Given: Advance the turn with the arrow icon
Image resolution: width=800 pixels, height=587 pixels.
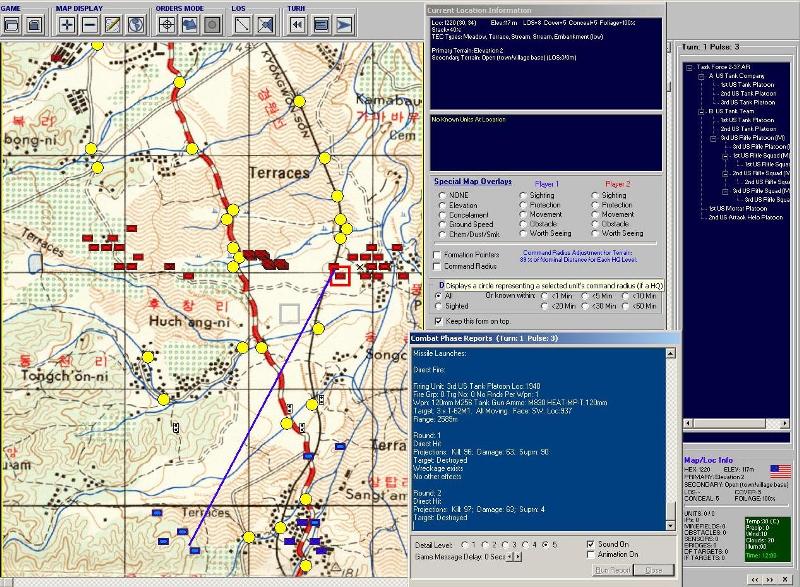Looking at the screenshot, I should (x=343, y=24).
